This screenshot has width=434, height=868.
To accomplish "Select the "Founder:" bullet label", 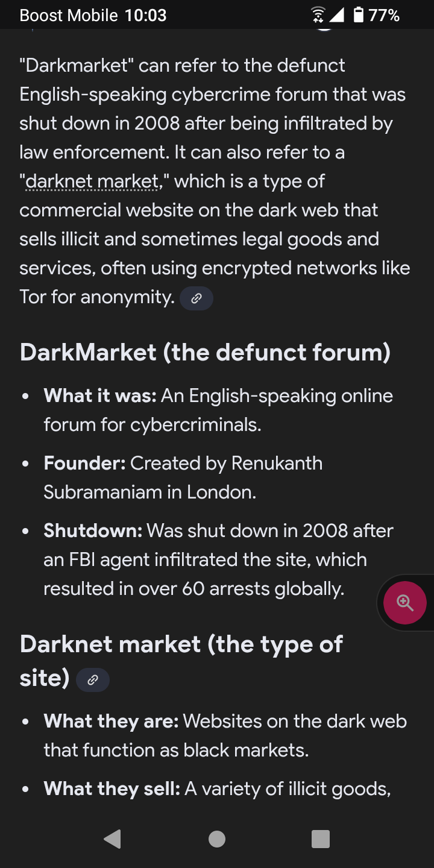I will 84,464.
